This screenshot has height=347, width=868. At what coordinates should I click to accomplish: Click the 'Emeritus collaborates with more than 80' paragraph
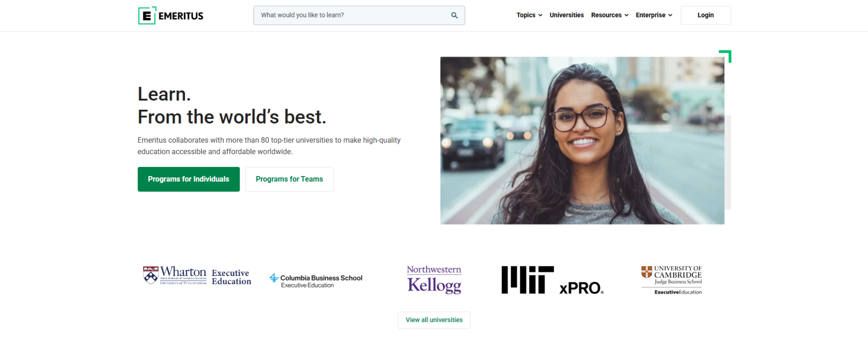(x=269, y=146)
